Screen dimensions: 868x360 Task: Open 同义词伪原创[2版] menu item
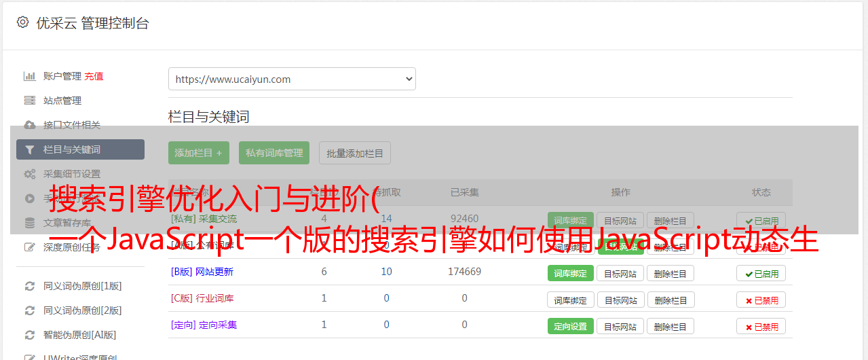tap(83, 310)
